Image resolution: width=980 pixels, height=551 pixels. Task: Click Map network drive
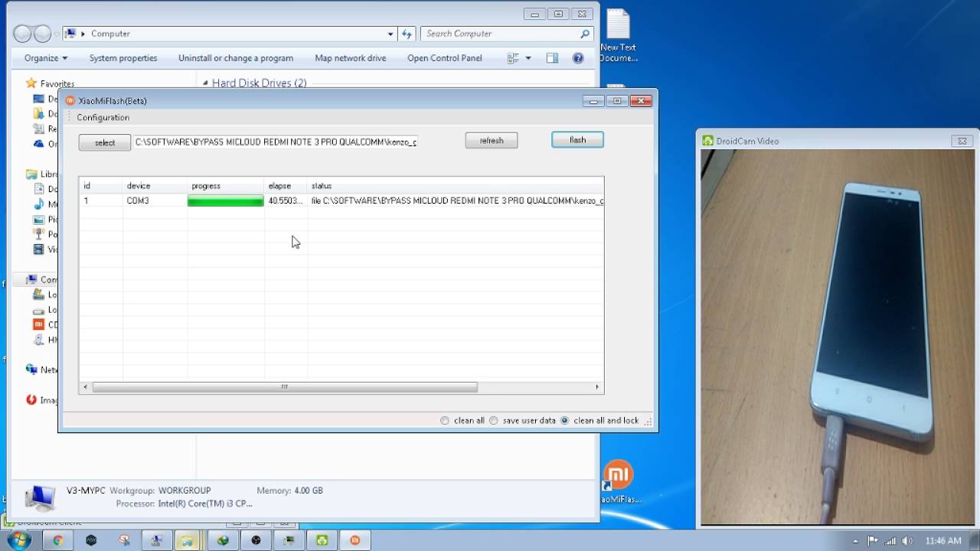[351, 58]
